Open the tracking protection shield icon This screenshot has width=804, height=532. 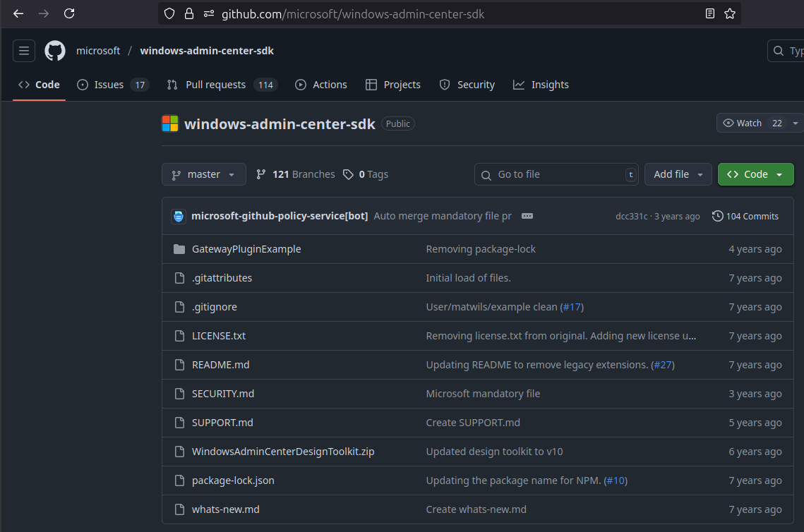169,14
